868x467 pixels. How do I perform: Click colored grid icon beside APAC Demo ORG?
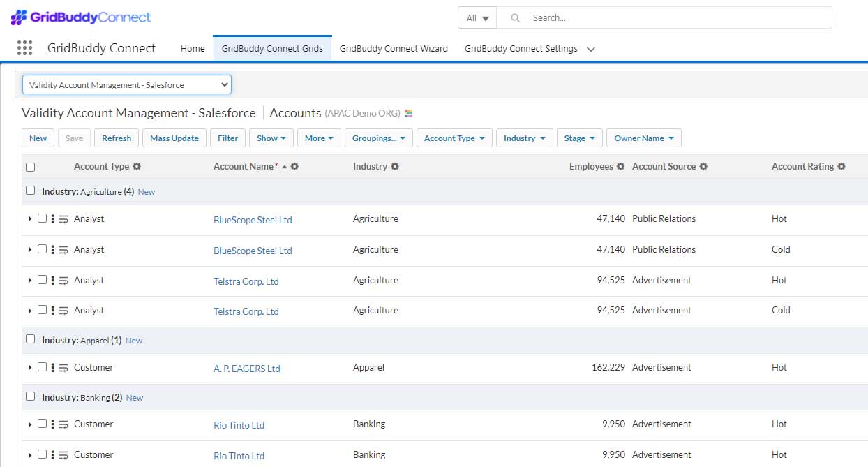pyautogui.click(x=409, y=113)
